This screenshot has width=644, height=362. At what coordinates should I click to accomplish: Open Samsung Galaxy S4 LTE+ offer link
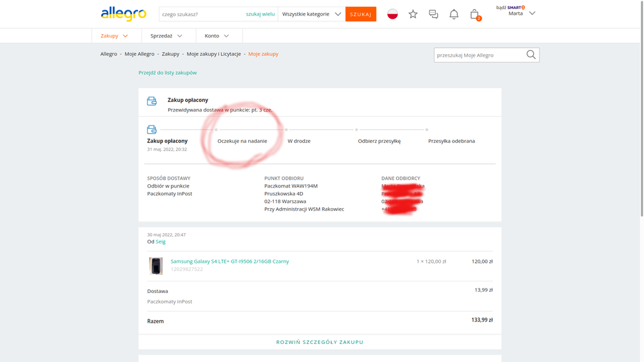229,261
